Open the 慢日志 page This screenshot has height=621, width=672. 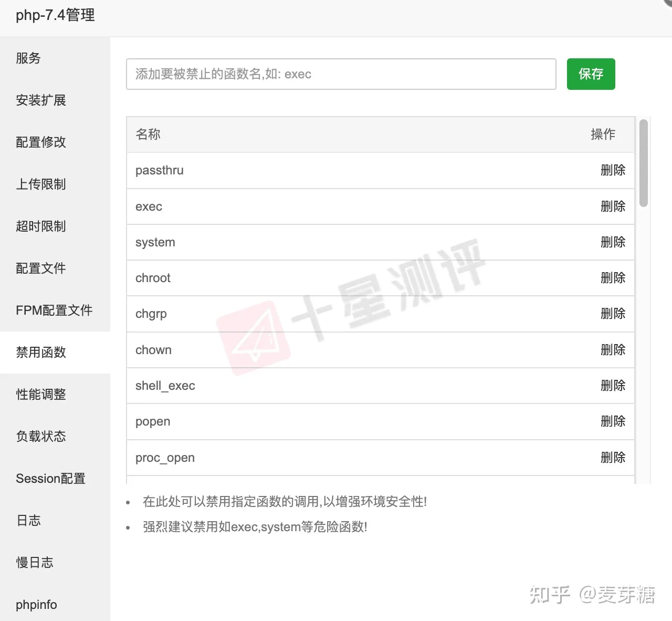click(x=35, y=562)
